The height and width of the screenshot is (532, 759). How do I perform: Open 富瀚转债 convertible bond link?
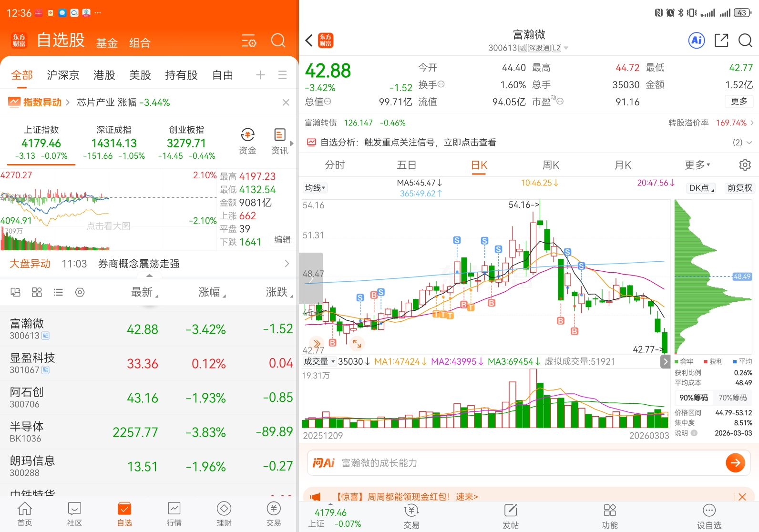(x=355, y=123)
